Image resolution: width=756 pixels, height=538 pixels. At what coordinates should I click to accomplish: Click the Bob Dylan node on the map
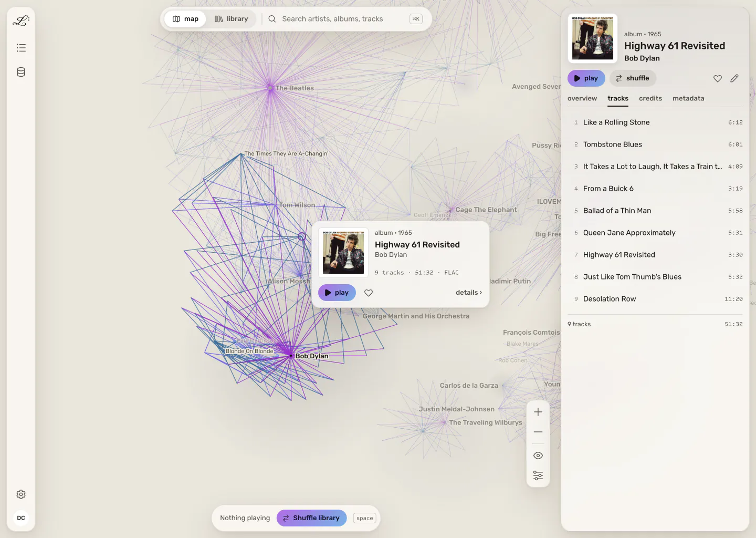click(x=290, y=356)
